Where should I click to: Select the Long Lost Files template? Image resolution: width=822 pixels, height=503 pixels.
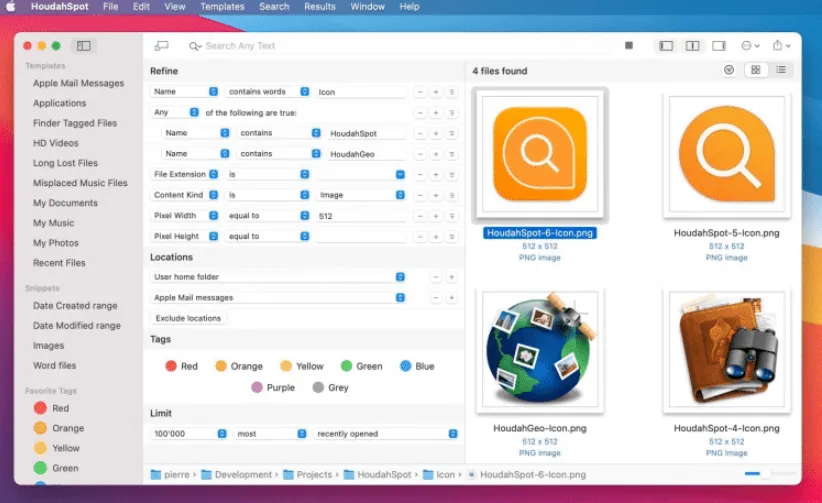coord(66,163)
